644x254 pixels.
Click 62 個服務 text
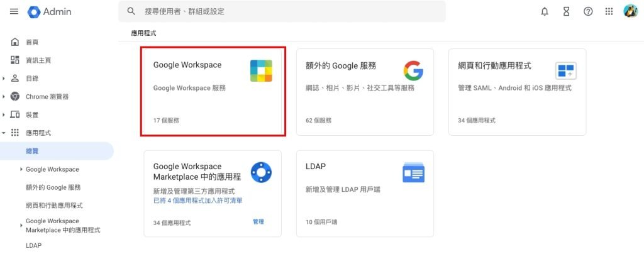[x=318, y=121]
